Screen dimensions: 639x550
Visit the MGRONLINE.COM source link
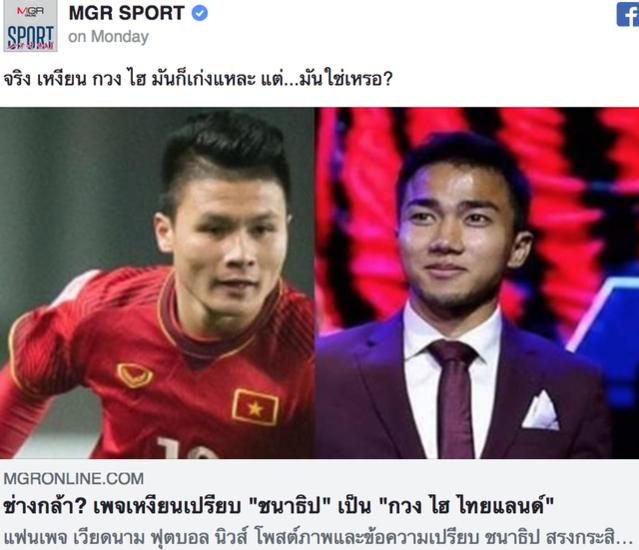(x=74, y=478)
